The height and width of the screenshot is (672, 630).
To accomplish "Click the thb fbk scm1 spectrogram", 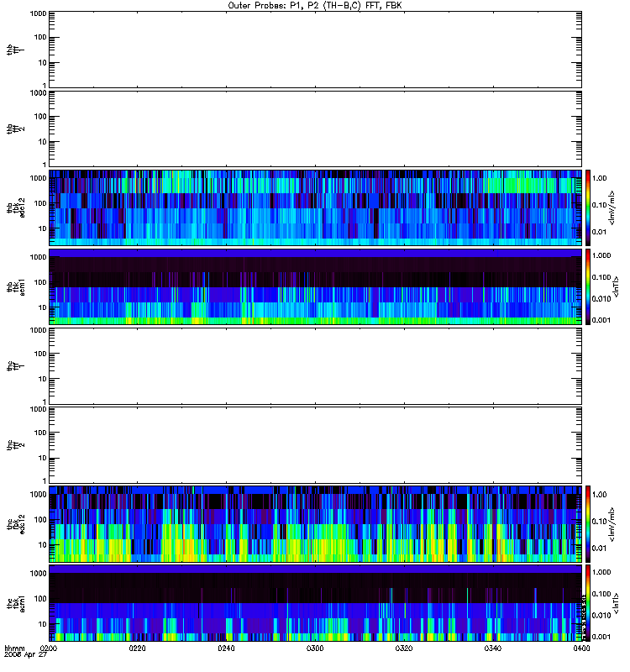I will coord(315,286).
